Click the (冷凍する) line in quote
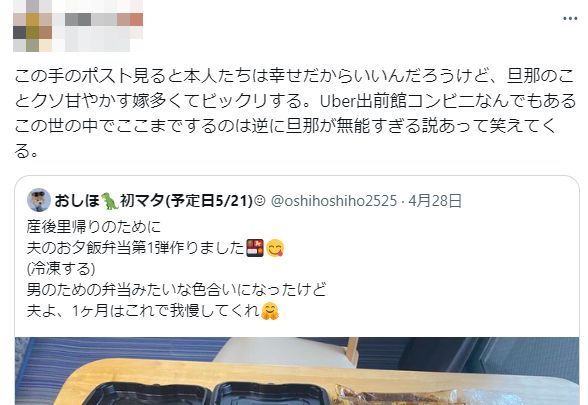Viewport: 588px width, 405px height. pyautogui.click(x=61, y=269)
